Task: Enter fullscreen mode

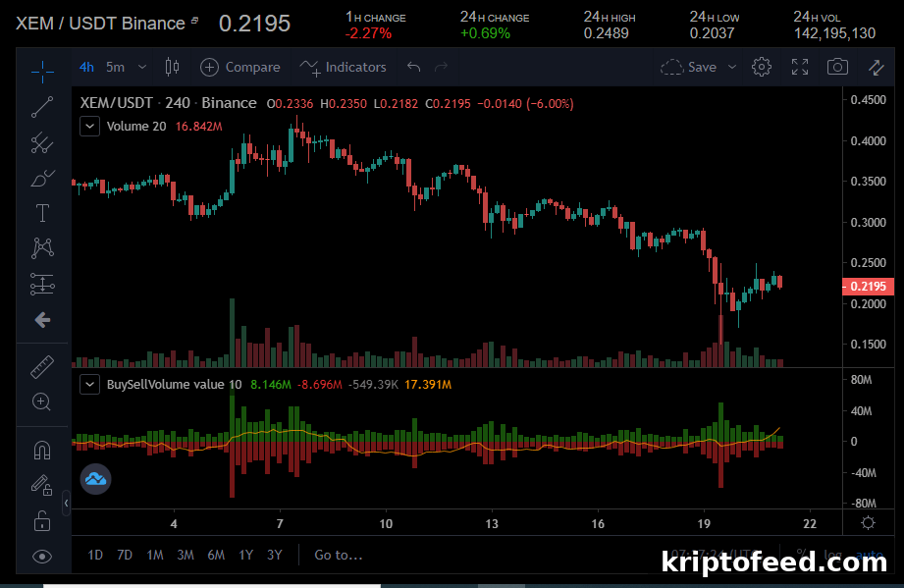Action: [800, 67]
